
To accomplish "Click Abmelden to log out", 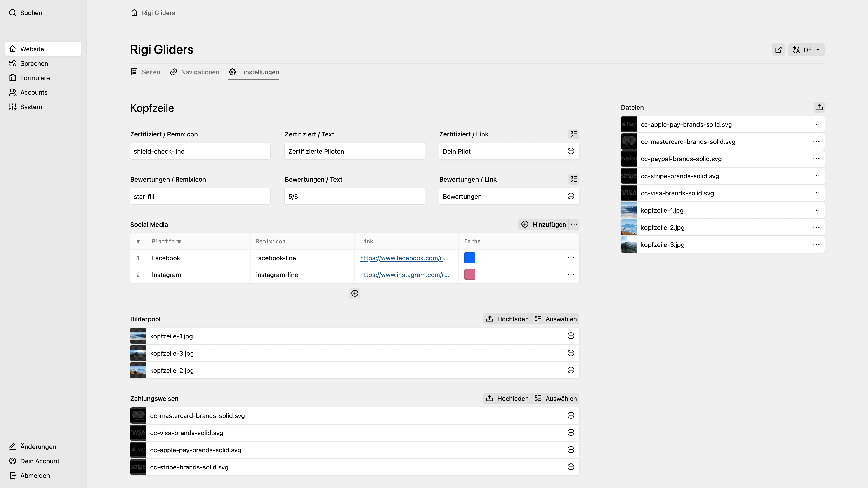I will point(43,476).
